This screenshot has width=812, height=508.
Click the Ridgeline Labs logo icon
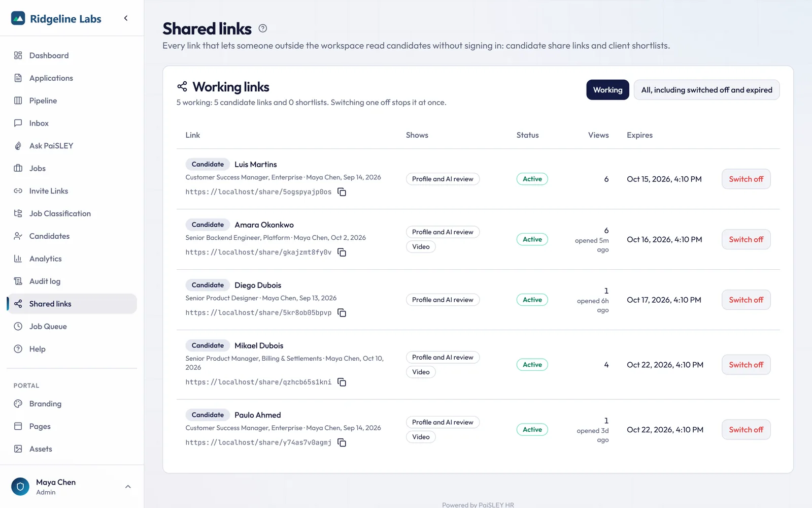(18, 19)
